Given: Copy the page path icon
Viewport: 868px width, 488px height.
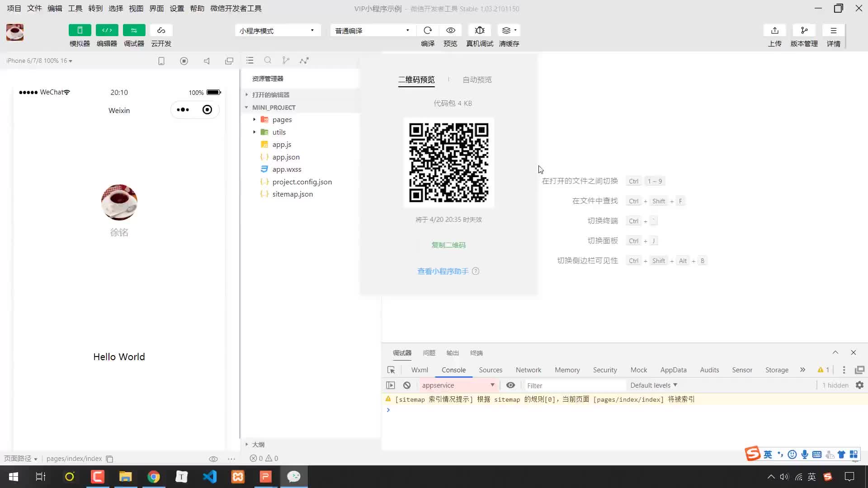Looking at the screenshot, I should click(x=109, y=459).
